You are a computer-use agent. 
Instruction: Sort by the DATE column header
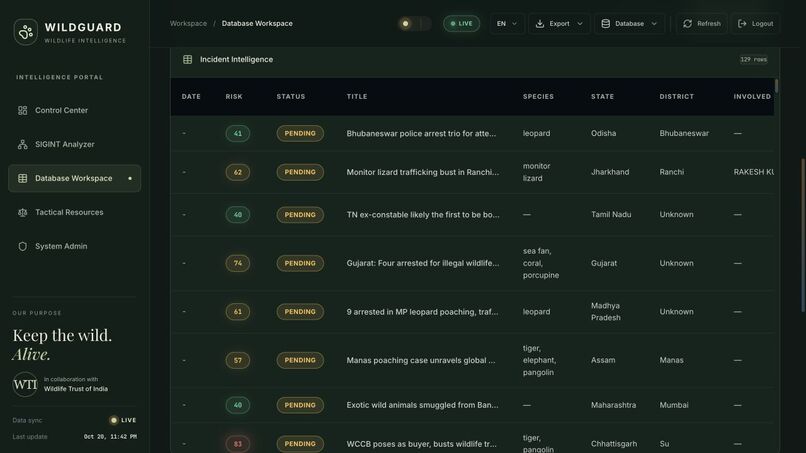(191, 97)
